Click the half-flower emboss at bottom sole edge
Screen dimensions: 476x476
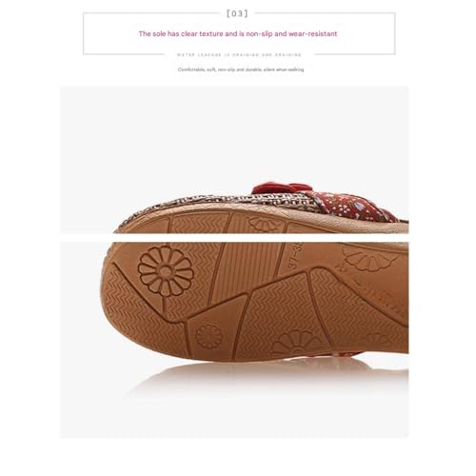(x=294, y=342)
